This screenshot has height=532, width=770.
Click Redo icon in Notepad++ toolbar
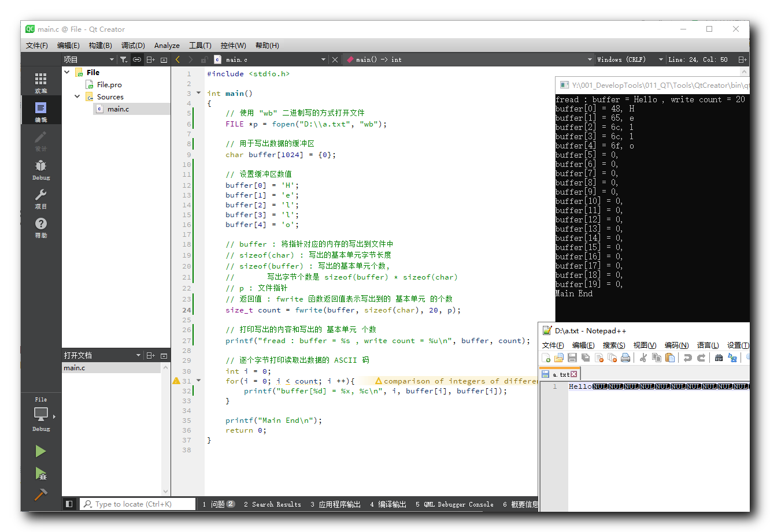[x=701, y=358]
